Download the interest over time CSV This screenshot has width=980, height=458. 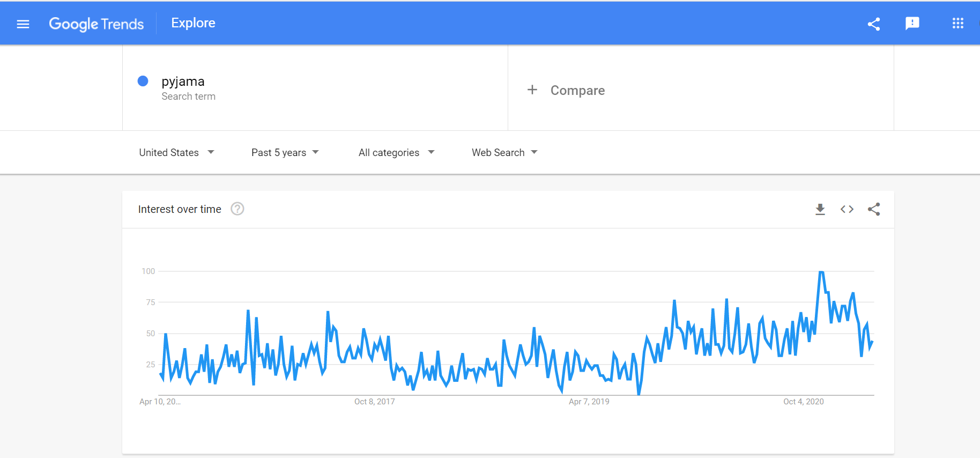click(820, 209)
